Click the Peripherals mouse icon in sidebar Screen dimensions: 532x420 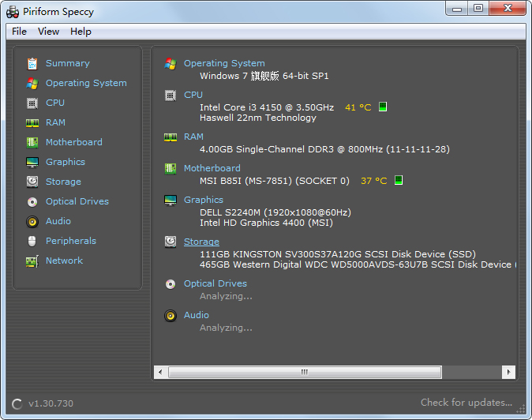32,241
